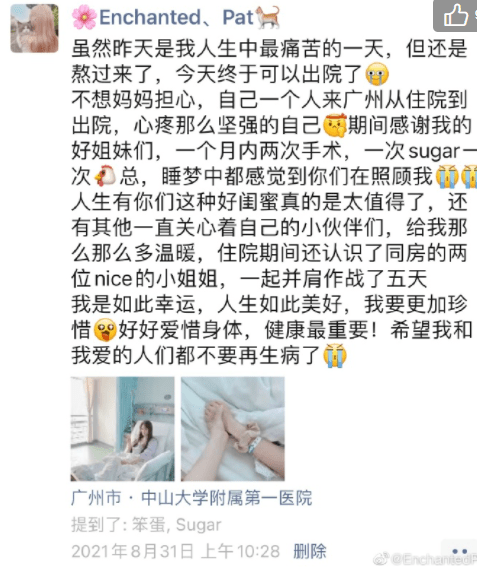Screen dimensions: 477x568
Task: Tap the drooling emoji after 惜
Action: tap(105, 330)
